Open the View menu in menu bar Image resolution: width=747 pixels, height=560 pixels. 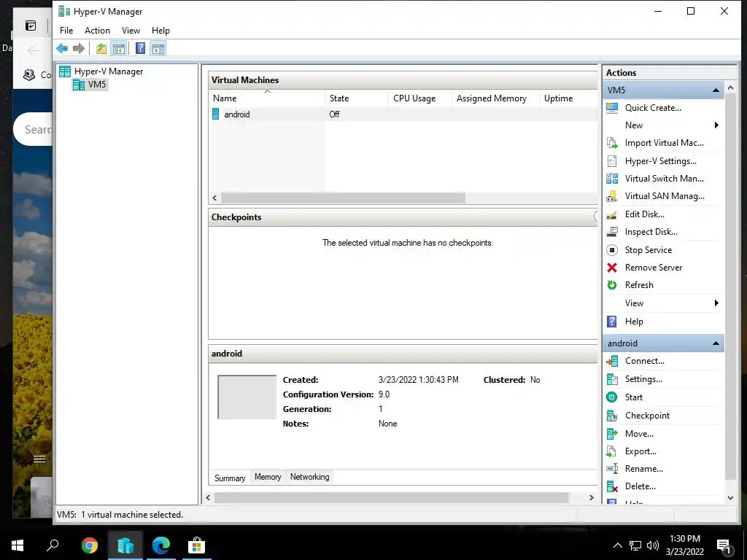point(131,31)
